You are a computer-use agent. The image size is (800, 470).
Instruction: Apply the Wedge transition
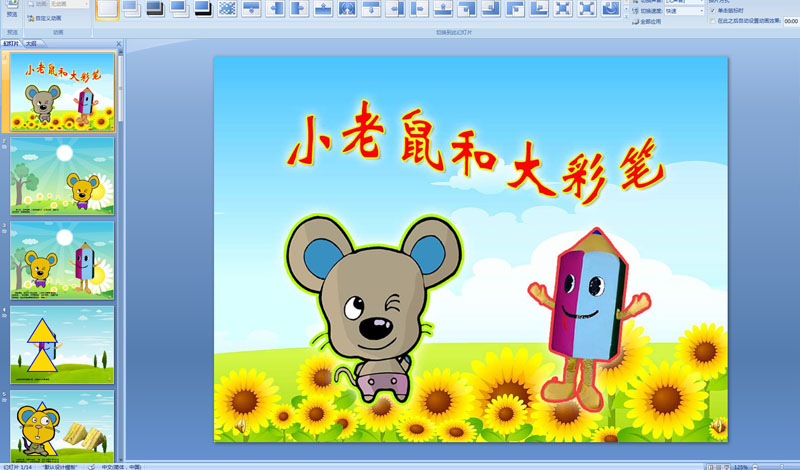[x=347, y=8]
